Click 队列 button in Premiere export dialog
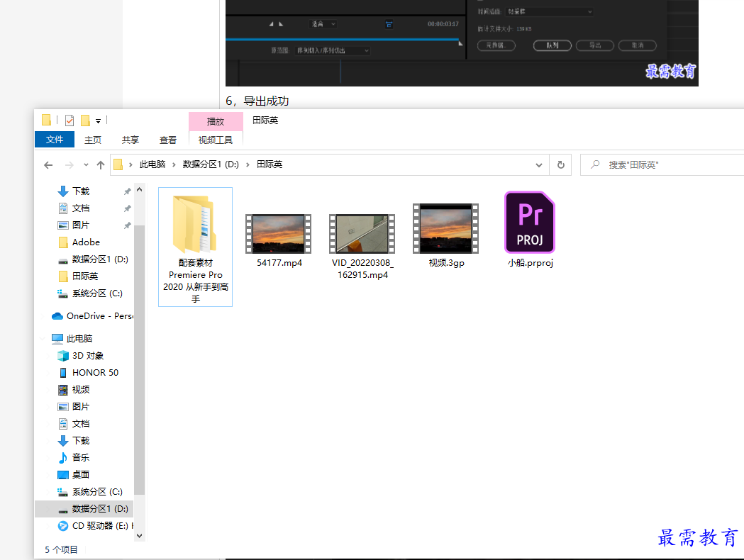Image resolution: width=744 pixels, height=560 pixels. 553,45
